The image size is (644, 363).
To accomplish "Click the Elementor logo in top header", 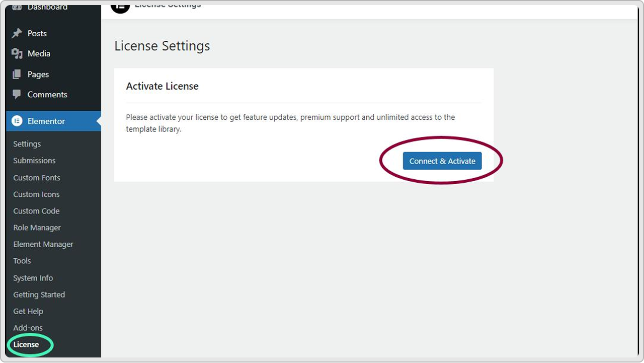I will (x=120, y=7).
